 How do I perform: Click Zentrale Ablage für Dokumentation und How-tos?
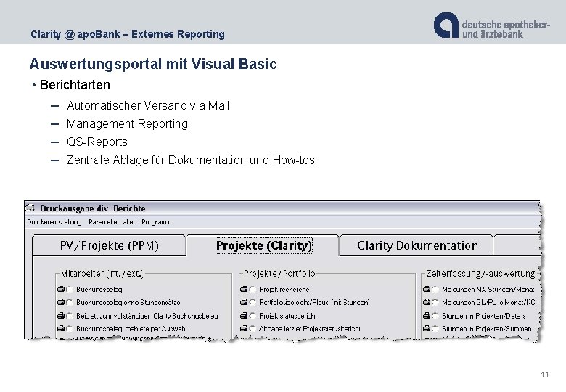[191, 160]
